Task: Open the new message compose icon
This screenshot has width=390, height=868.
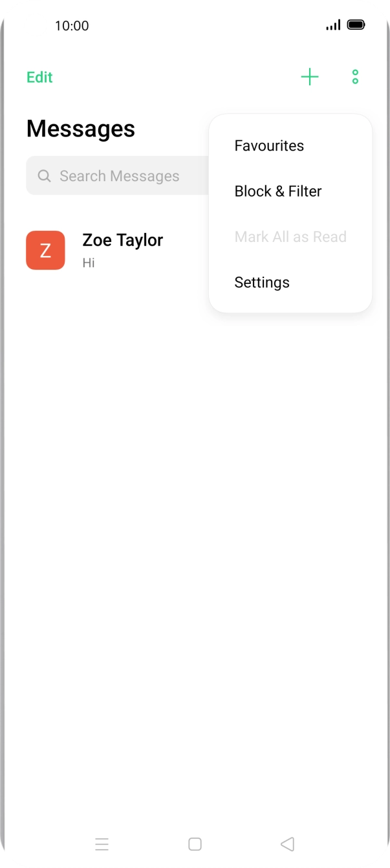Action: pos(309,77)
